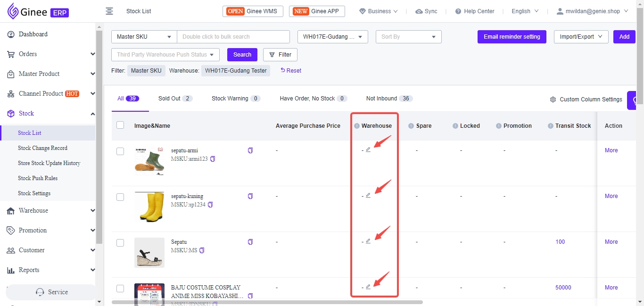Click the Channel Product icon
Image resolution: width=644 pixels, height=306 pixels.
pyautogui.click(x=10, y=94)
